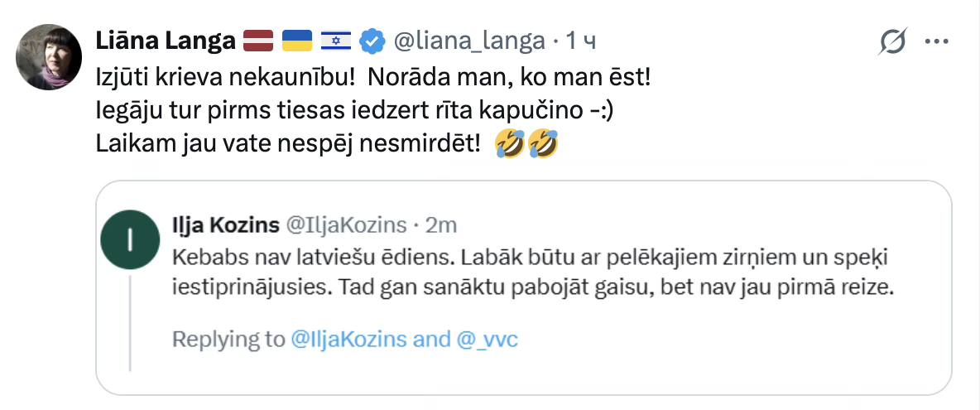Open the three-dot more options menu
Viewport: 980px width, 410px height.
coord(935,41)
